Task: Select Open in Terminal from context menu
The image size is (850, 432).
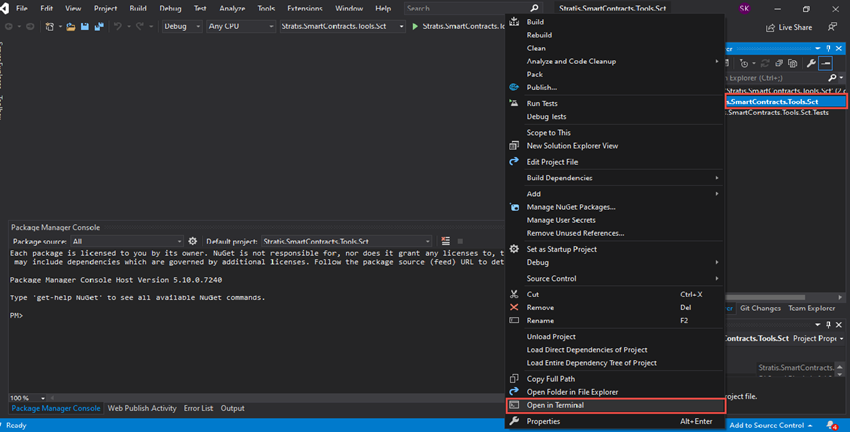Action: 555,405
